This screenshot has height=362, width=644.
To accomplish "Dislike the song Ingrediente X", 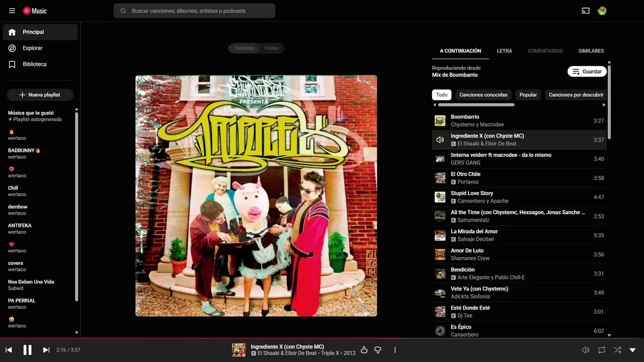I will [378, 350].
